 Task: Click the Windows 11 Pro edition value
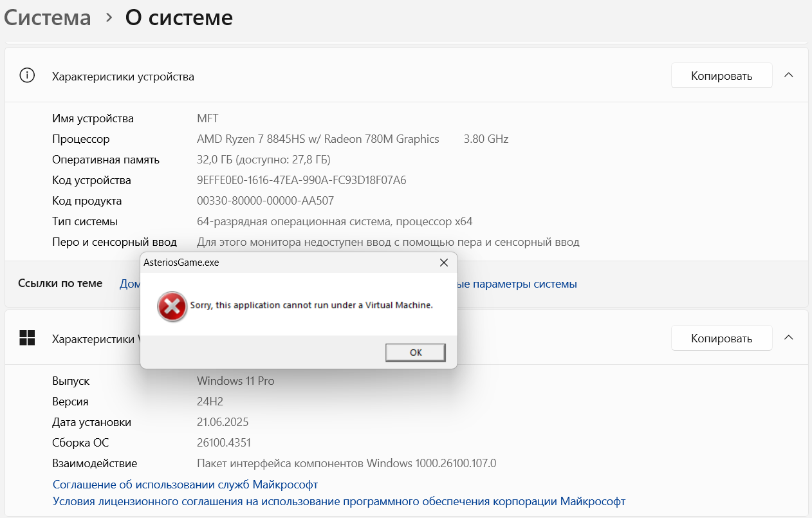pyautogui.click(x=235, y=381)
